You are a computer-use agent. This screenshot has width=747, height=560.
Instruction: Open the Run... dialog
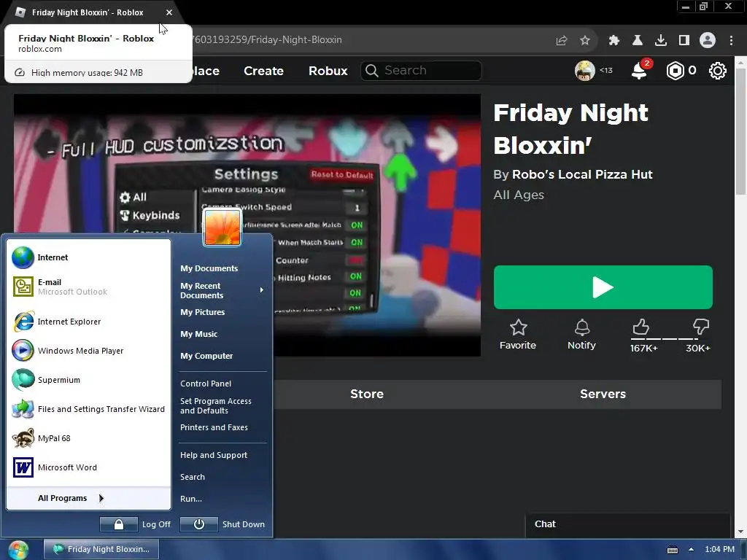pyautogui.click(x=191, y=499)
